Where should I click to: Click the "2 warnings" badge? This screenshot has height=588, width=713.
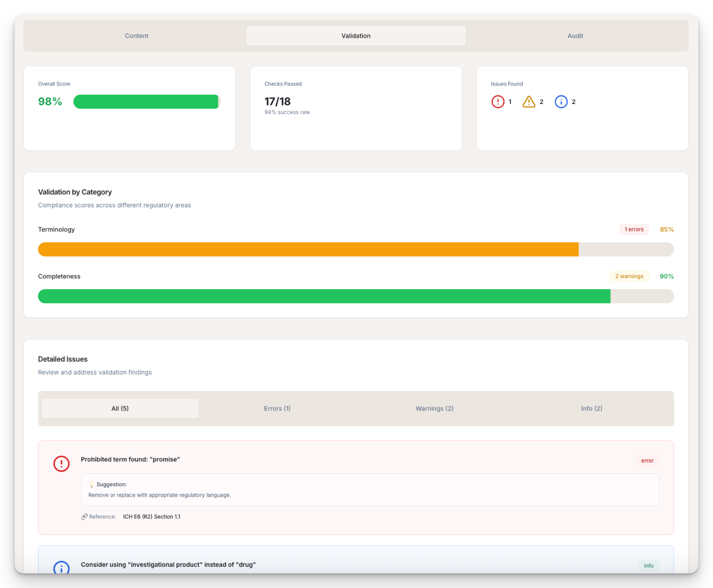(x=629, y=276)
